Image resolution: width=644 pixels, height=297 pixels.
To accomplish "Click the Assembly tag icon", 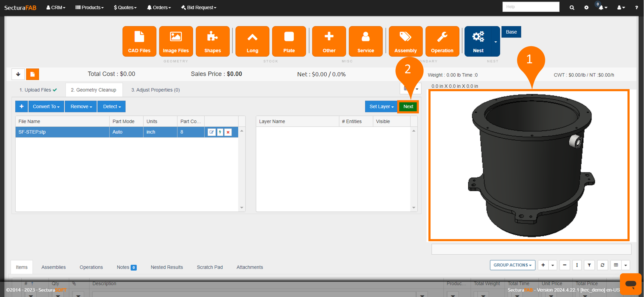I will click(x=405, y=41).
